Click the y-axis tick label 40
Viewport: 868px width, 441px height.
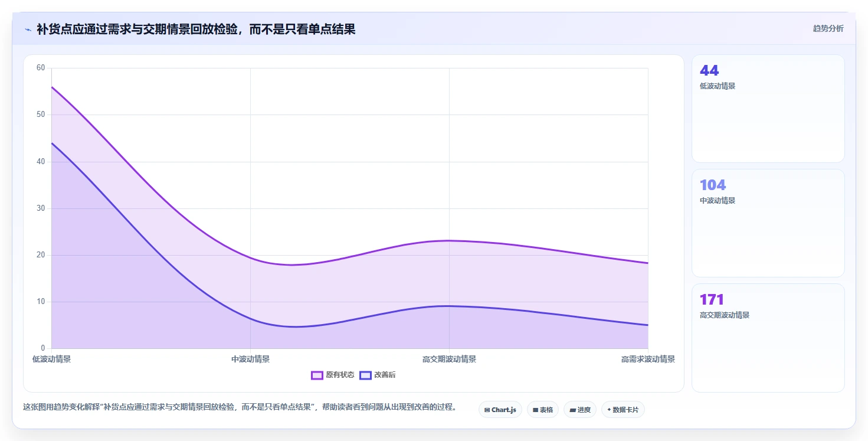click(41, 162)
